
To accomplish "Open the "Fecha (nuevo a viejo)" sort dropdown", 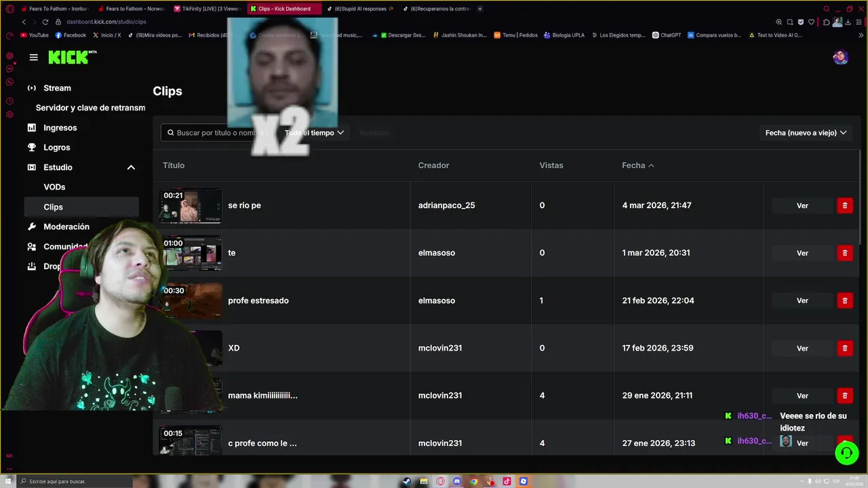I will click(x=806, y=133).
